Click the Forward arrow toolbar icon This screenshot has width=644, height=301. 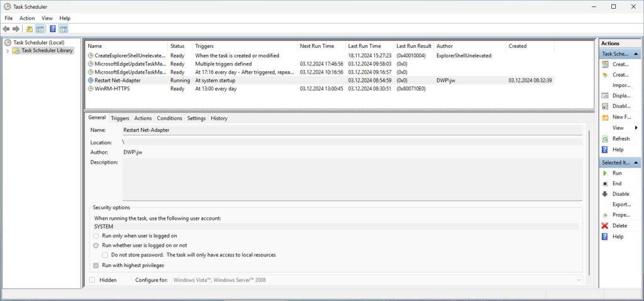tap(16, 29)
